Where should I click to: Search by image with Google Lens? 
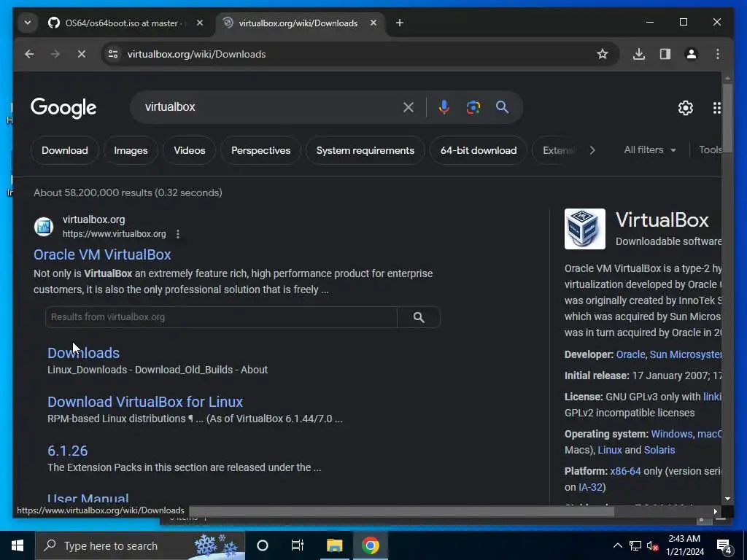click(x=473, y=107)
